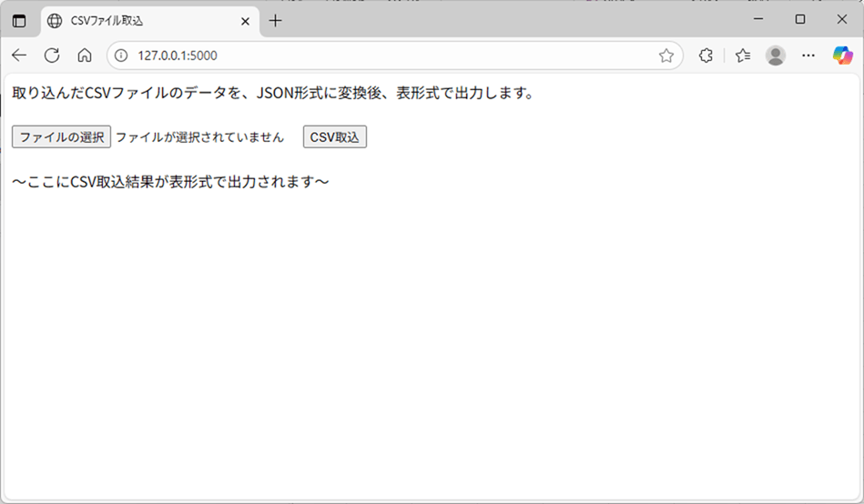Open the user profile avatar
Viewport: 864px width, 504px height.
[776, 55]
